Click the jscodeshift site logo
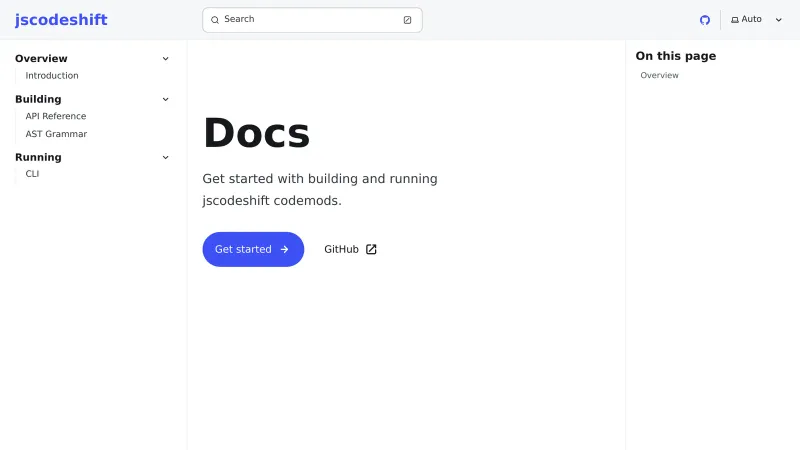 [x=61, y=20]
